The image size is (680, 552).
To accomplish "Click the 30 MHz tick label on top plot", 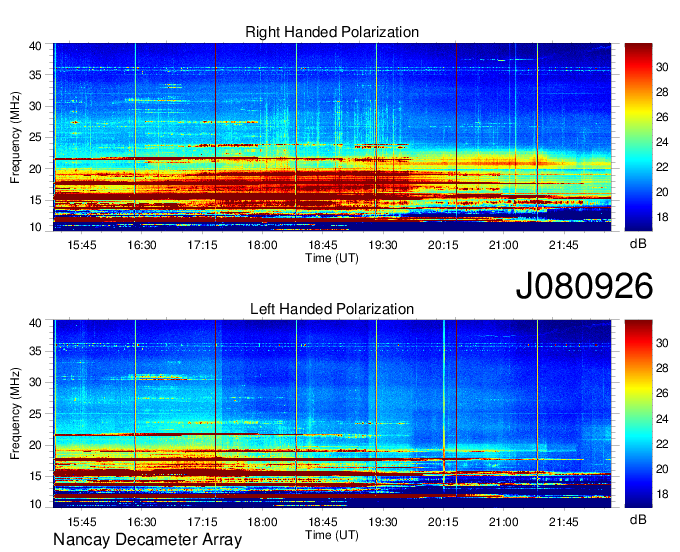I will [x=35, y=106].
